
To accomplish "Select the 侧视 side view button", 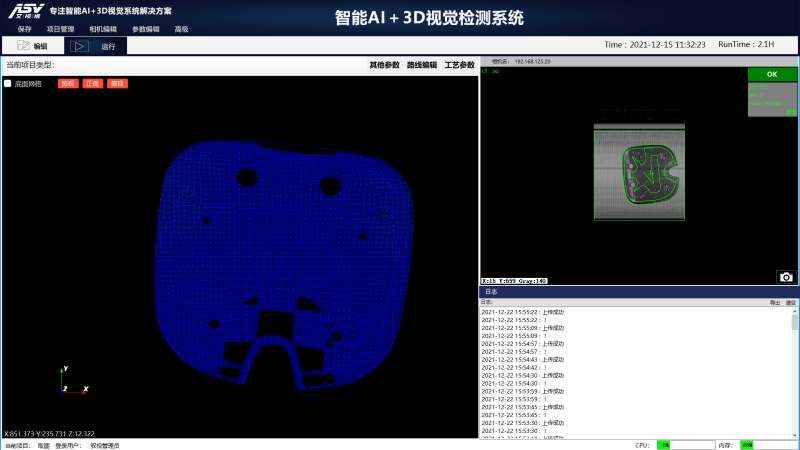I will tap(118, 84).
